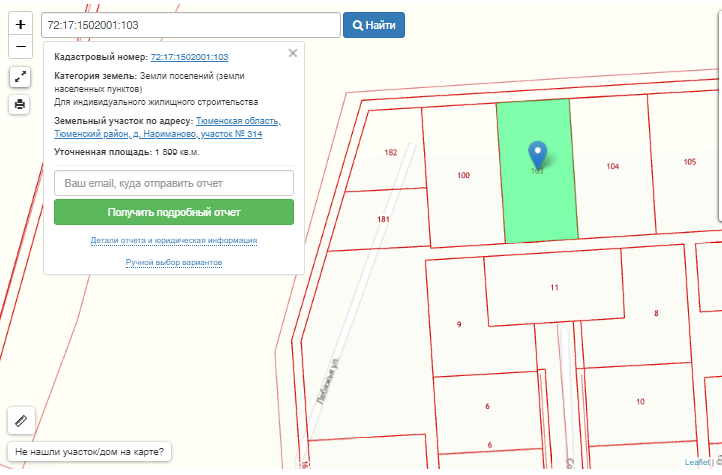Zoom in on the map
722x475 pixels.
pyautogui.click(x=20, y=24)
